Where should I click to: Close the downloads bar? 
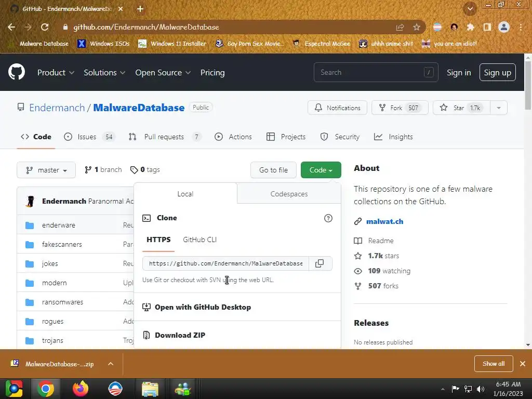tap(523, 364)
